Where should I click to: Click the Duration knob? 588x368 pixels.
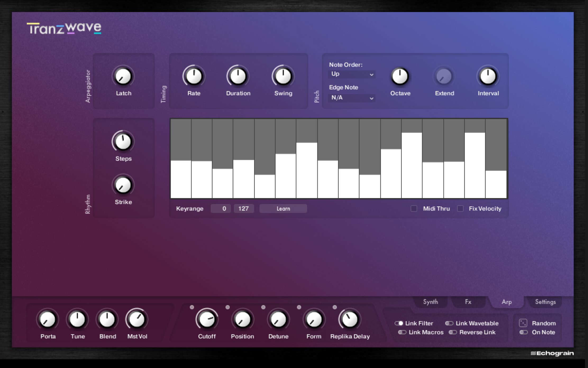[238, 77]
